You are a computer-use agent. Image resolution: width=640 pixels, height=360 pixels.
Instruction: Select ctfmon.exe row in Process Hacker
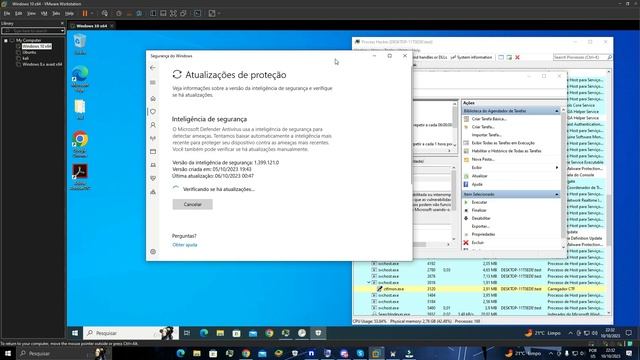[x=480, y=289]
